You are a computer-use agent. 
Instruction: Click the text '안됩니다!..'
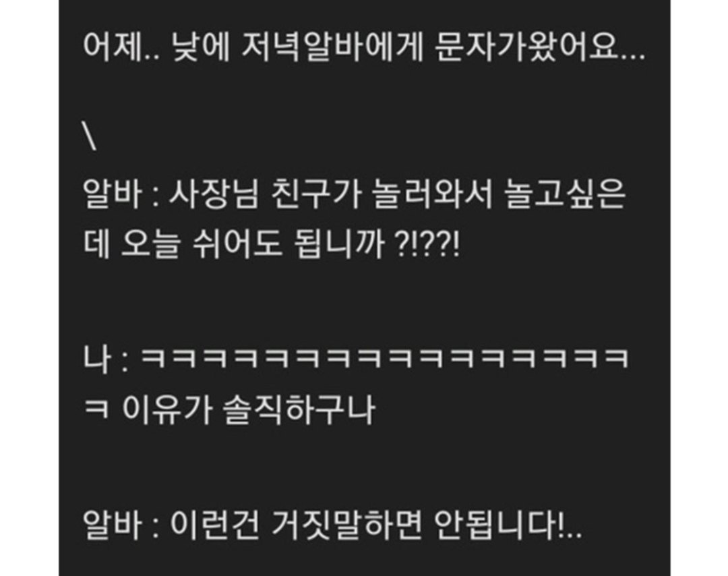coord(508,525)
